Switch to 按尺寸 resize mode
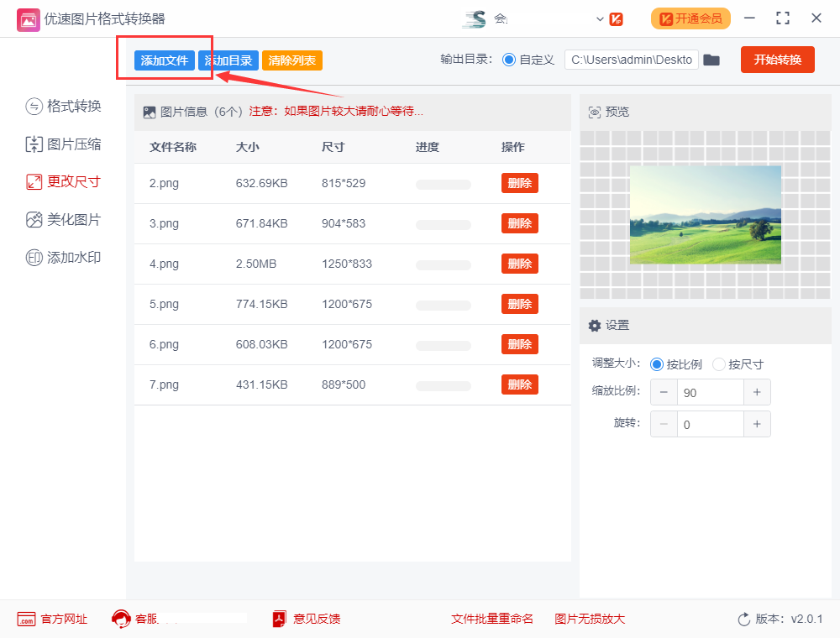Screen dimensions: 840x638 click(x=719, y=364)
